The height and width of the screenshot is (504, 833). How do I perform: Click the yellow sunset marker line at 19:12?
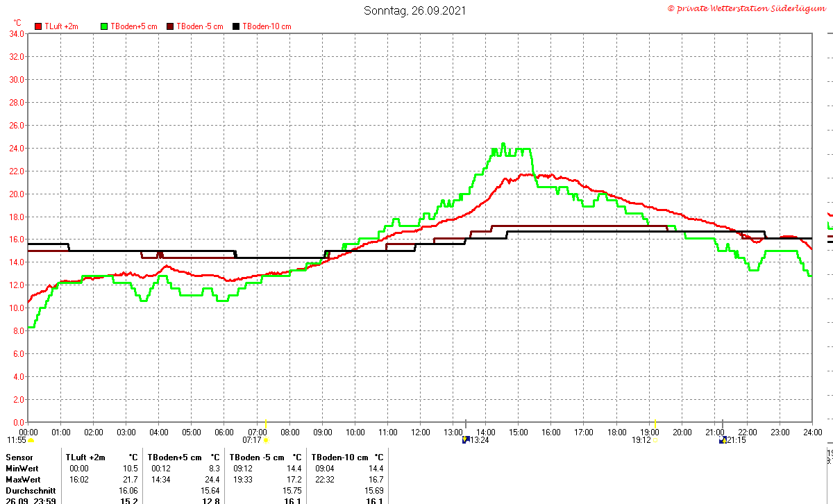655,424
